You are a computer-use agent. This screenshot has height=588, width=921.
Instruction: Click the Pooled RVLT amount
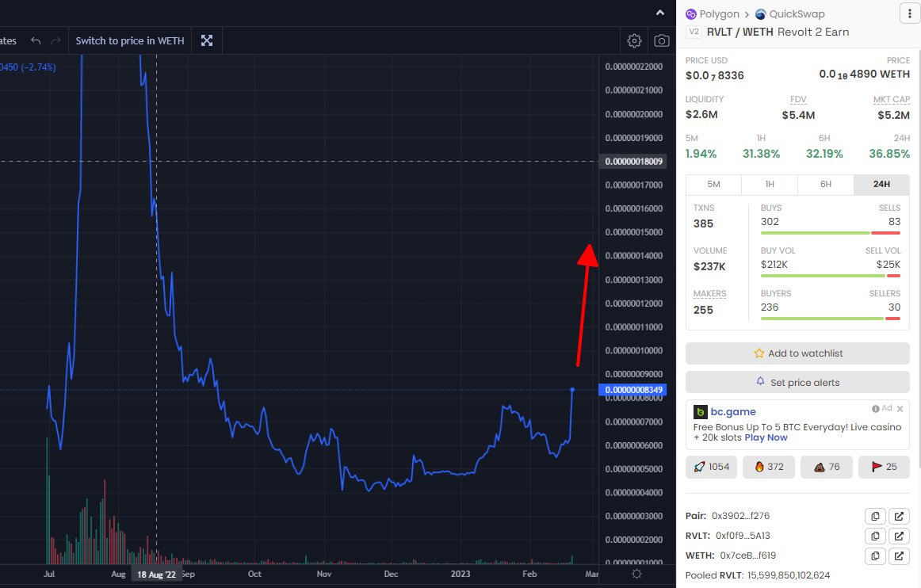789,575
